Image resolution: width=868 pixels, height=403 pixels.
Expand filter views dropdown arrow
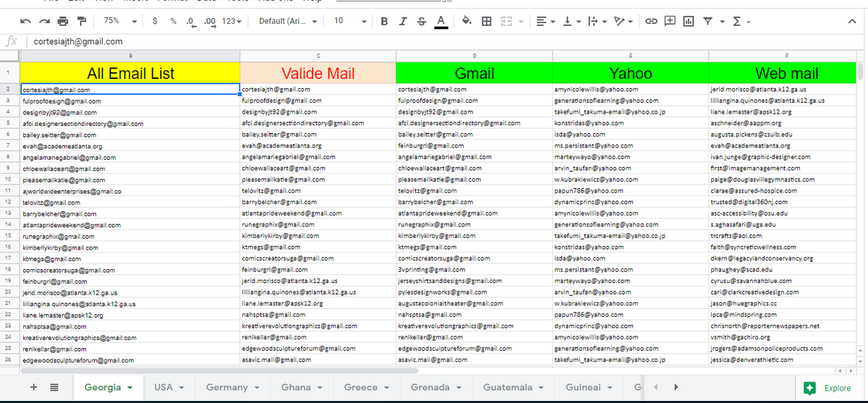pos(723,21)
